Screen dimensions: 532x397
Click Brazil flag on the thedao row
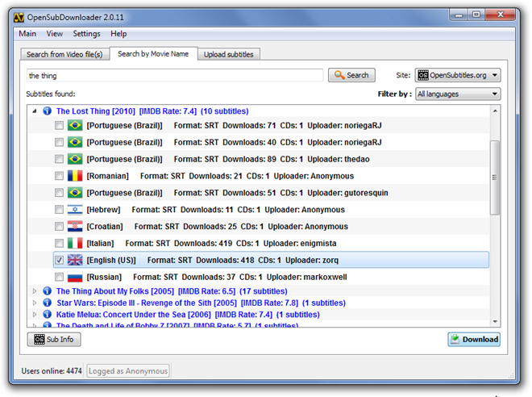click(x=75, y=159)
